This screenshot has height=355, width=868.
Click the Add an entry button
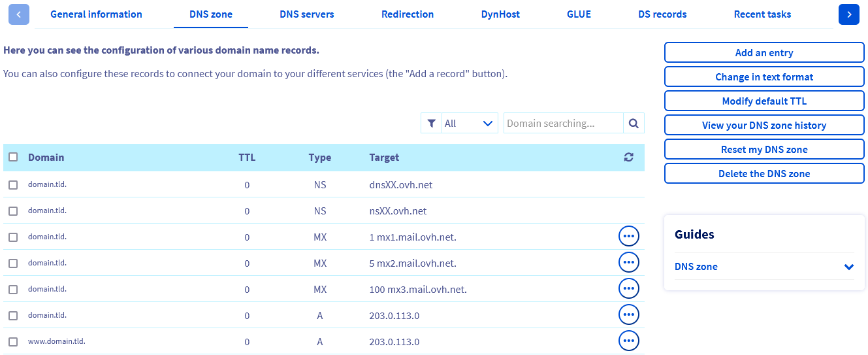[764, 53]
